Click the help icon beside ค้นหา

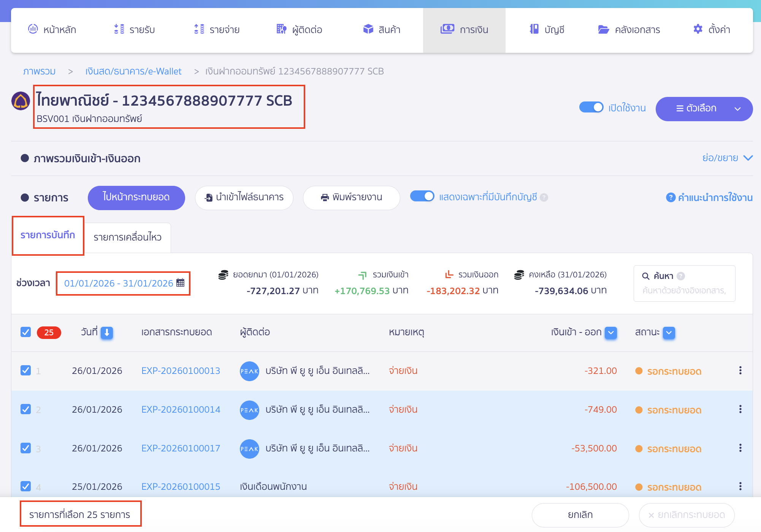pyautogui.click(x=681, y=276)
